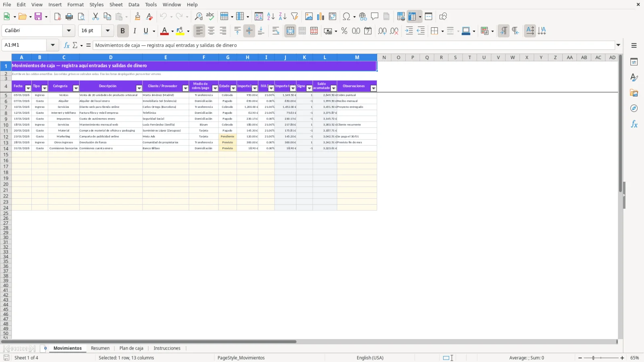Image resolution: width=644 pixels, height=362 pixels.
Task: Open the Font Size dropdown
Action: coord(107,31)
